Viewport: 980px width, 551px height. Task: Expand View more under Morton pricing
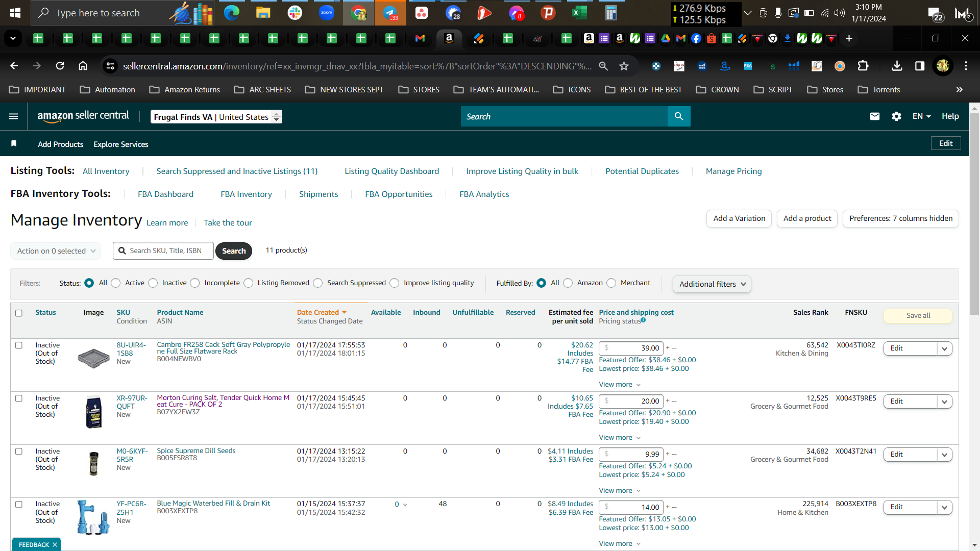(x=620, y=438)
